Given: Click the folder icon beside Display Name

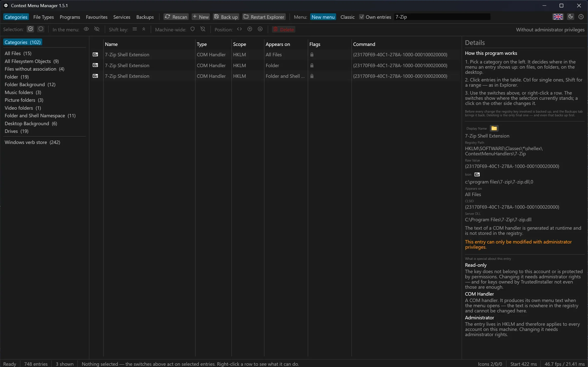Looking at the screenshot, I should click(494, 128).
